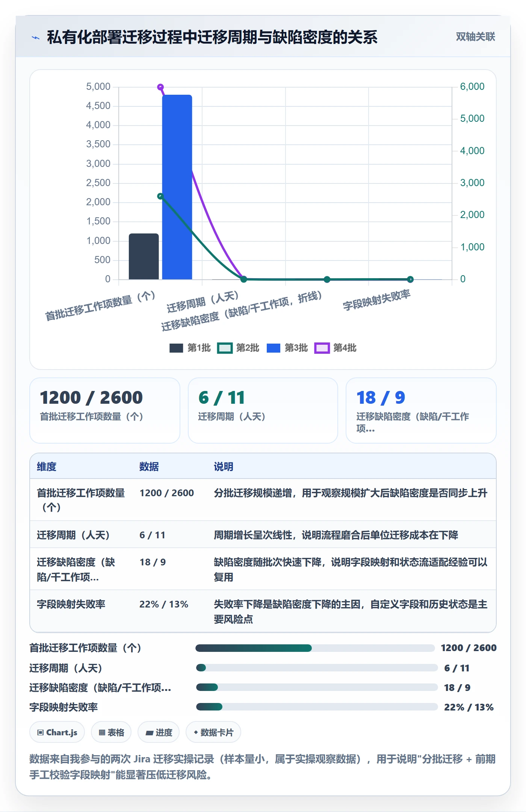Click the purple line's top data point
The height and width of the screenshot is (812, 526).
click(x=160, y=87)
